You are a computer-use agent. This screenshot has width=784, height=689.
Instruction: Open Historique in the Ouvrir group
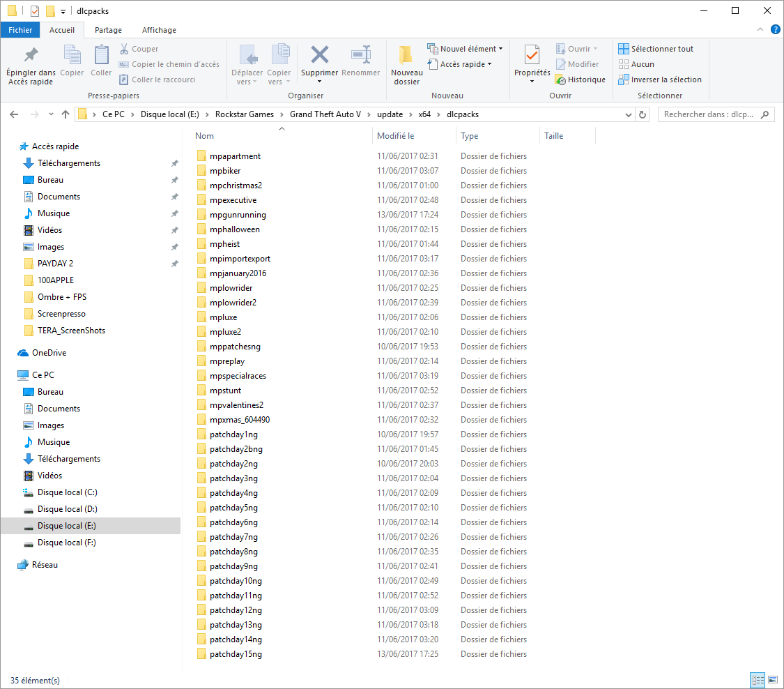click(x=581, y=79)
